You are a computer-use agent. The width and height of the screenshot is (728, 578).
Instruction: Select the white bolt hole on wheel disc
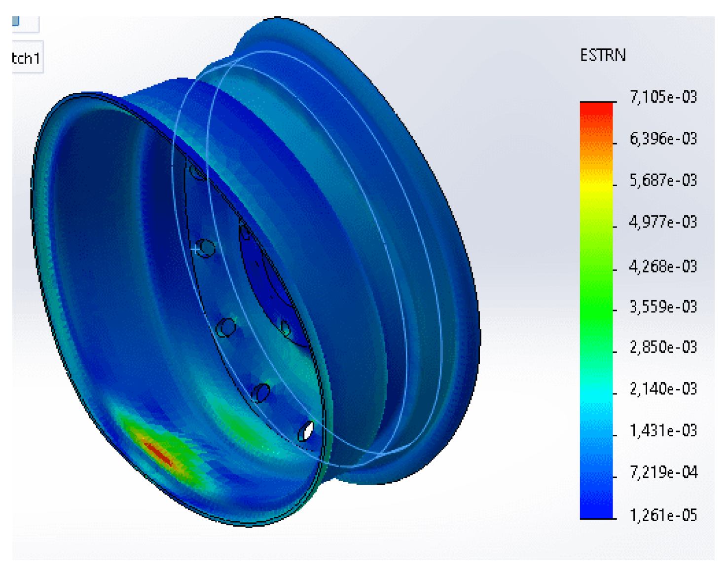[306, 431]
